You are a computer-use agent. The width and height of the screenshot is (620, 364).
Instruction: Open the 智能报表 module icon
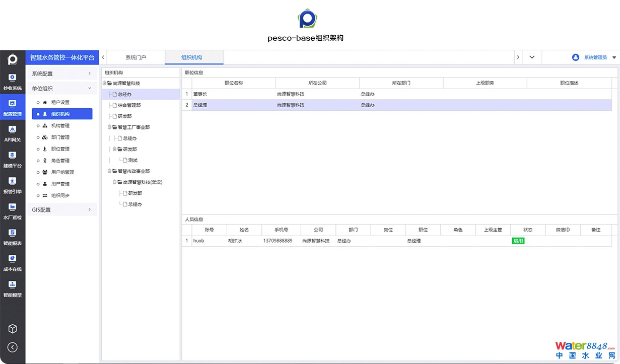pos(13,233)
